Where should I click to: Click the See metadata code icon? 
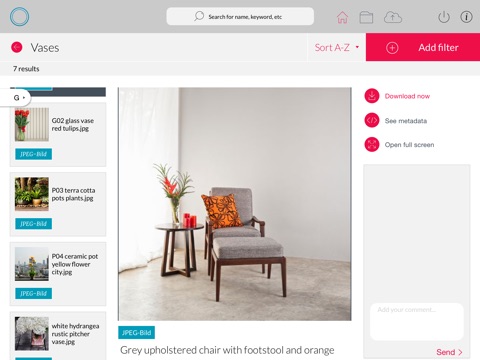tap(372, 120)
